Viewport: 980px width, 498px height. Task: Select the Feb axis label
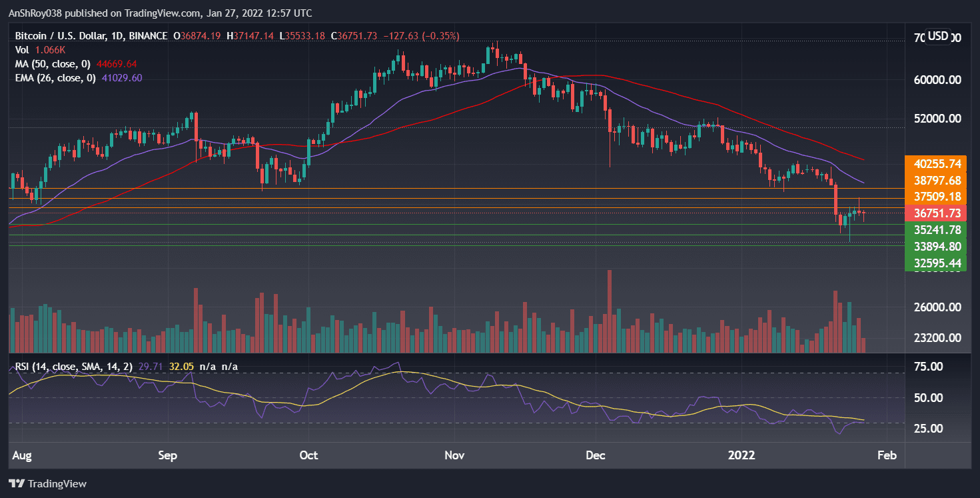[887, 455]
